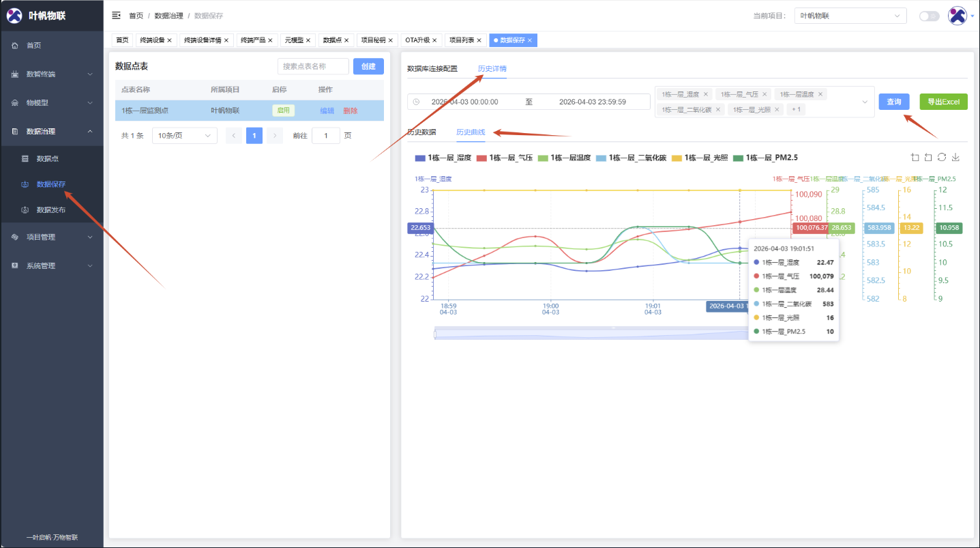Switch to the 数据库连接配置 tab
The image size is (980, 548).
click(432, 69)
